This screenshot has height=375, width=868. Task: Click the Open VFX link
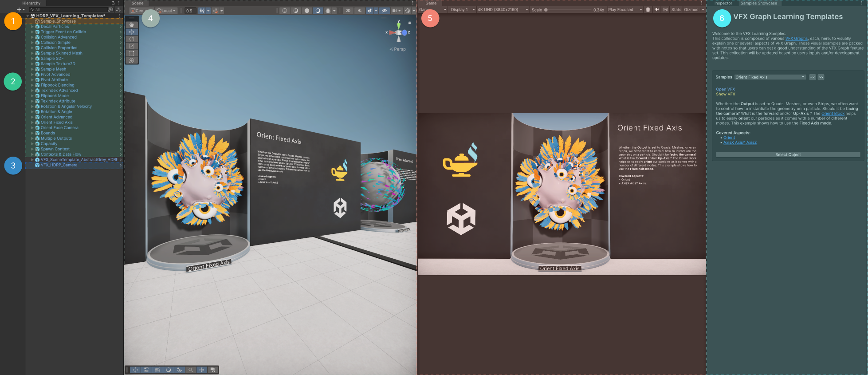(725, 89)
